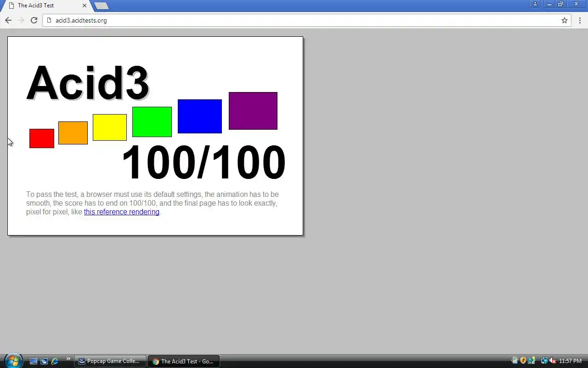Open the Chrome three-dot menu
The height and width of the screenshot is (368, 588).
(x=579, y=20)
